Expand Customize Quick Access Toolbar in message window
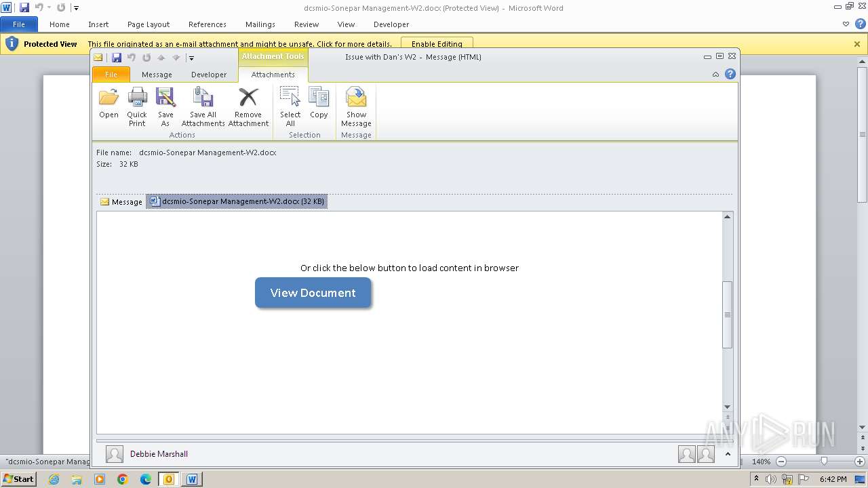The image size is (868, 488). tap(192, 58)
